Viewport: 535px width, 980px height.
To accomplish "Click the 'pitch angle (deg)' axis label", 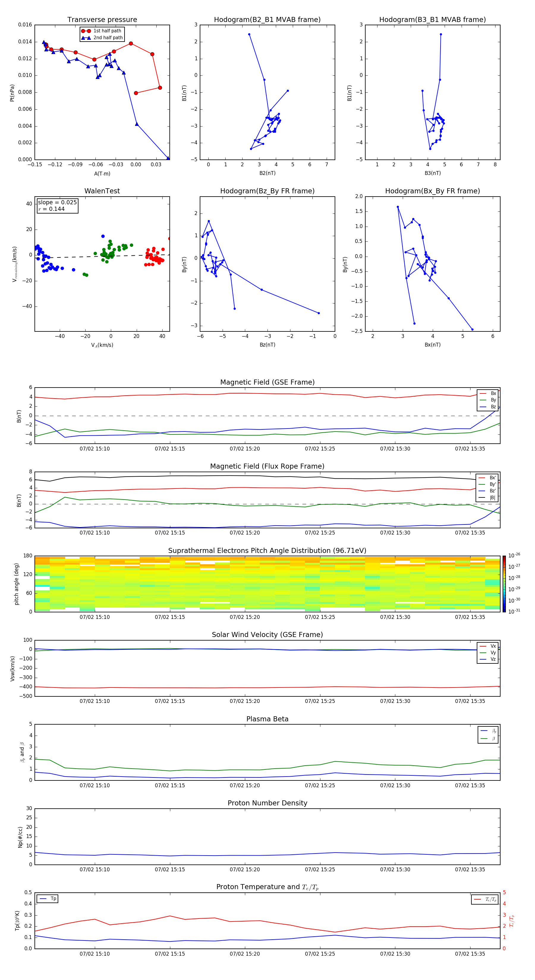I will click(x=16, y=584).
